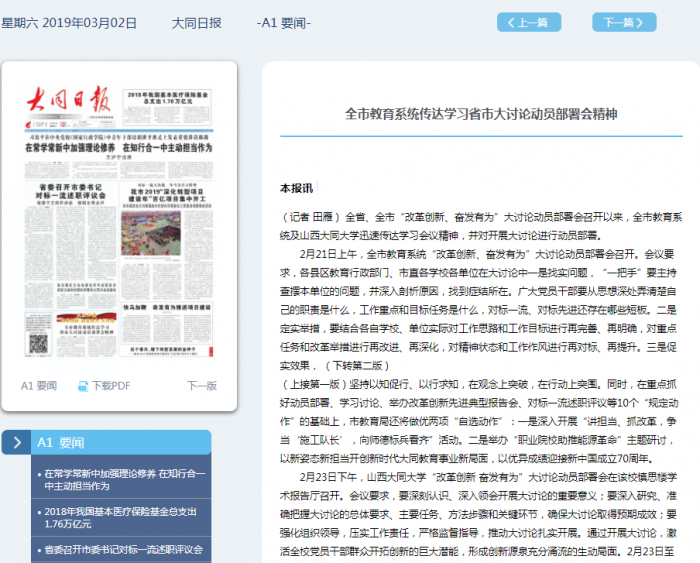Click the 大同日报 name in the top bar
This screenshot has height=563, width=700.
pyautogui.click(x=197, y=22)
